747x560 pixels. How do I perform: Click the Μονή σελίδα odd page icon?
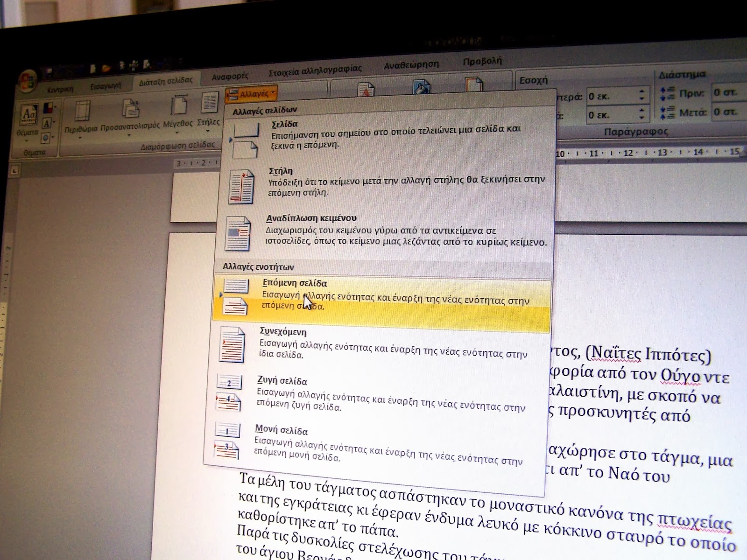[x=226, y=441]
